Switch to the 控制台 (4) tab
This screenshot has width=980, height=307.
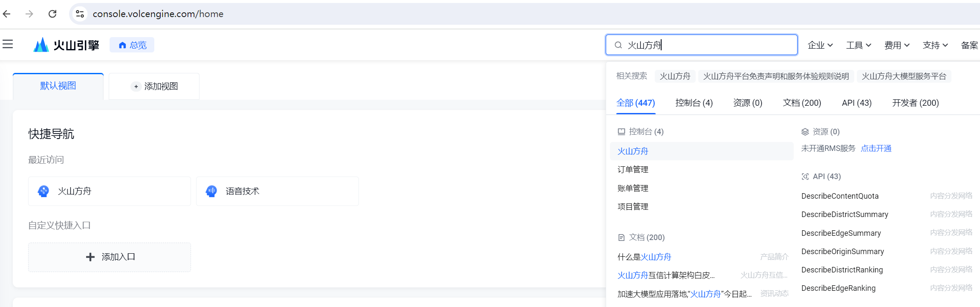click(694, 103)
